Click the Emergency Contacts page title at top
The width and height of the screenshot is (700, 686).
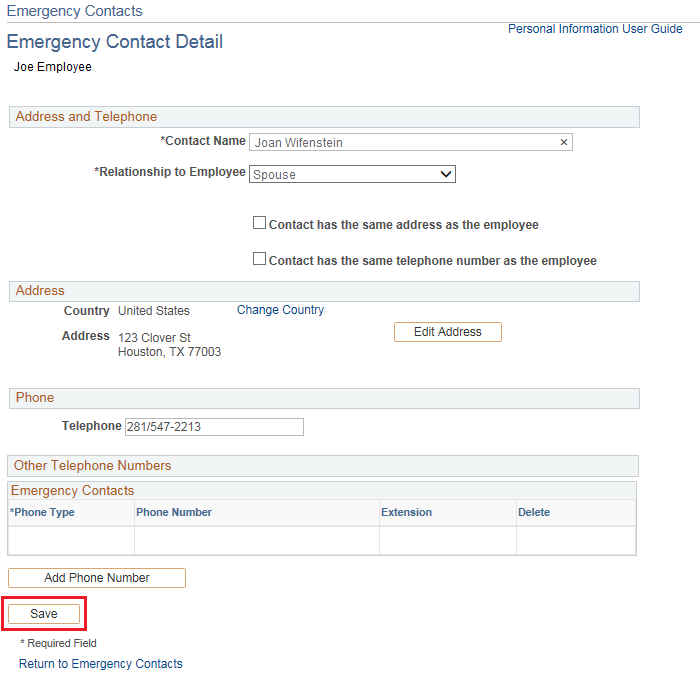pos(75,11)
